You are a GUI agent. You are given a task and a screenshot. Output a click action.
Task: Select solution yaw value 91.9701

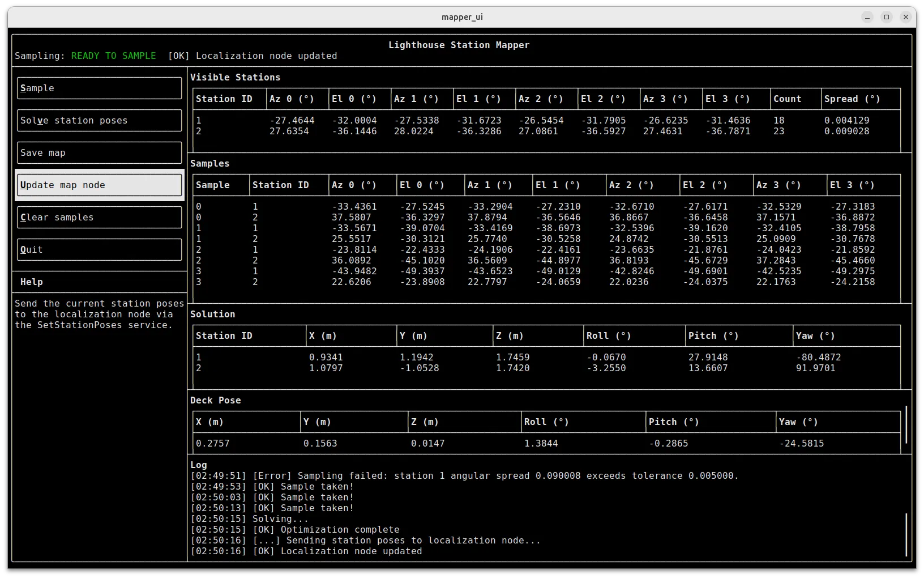click(816, 368)
